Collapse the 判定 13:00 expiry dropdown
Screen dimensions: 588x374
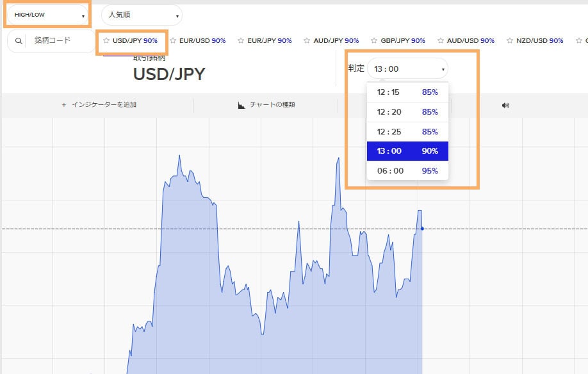[x=407, y=69]
